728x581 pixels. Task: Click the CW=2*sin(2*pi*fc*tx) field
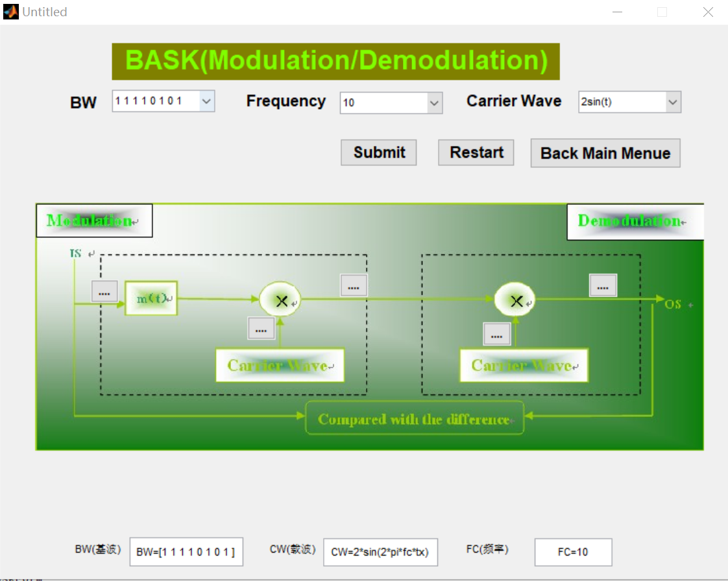pos(380,552)
